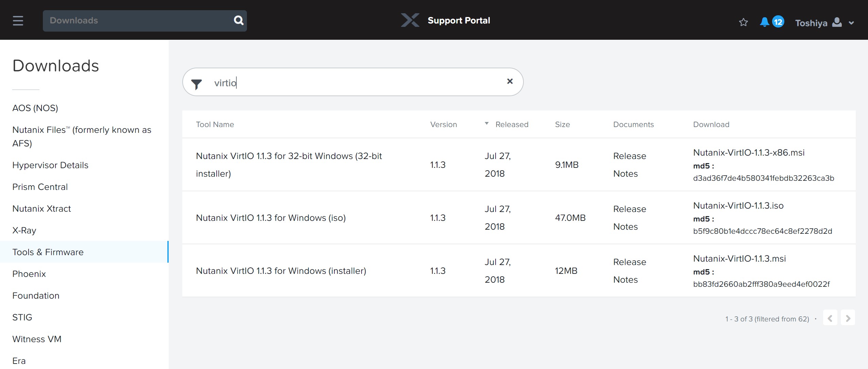Screen dimensions: 868x369
Task: Focus the top Downloads search box
Action: (x=145, y=21)
